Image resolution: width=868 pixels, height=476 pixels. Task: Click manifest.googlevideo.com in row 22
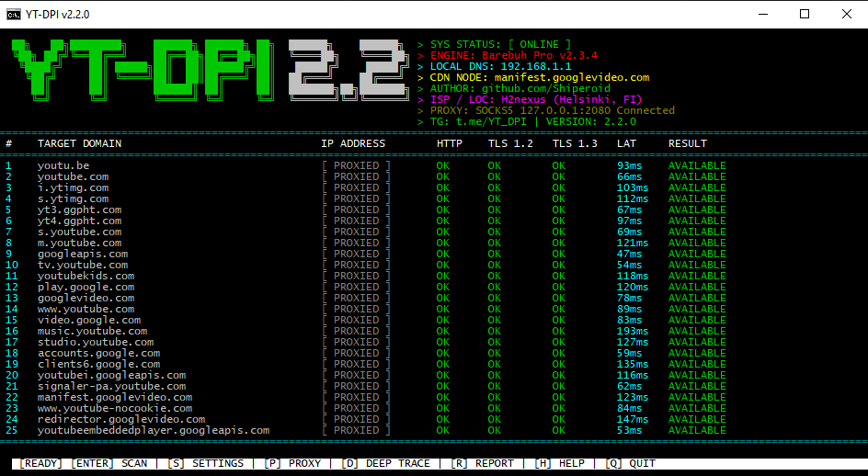115,397
